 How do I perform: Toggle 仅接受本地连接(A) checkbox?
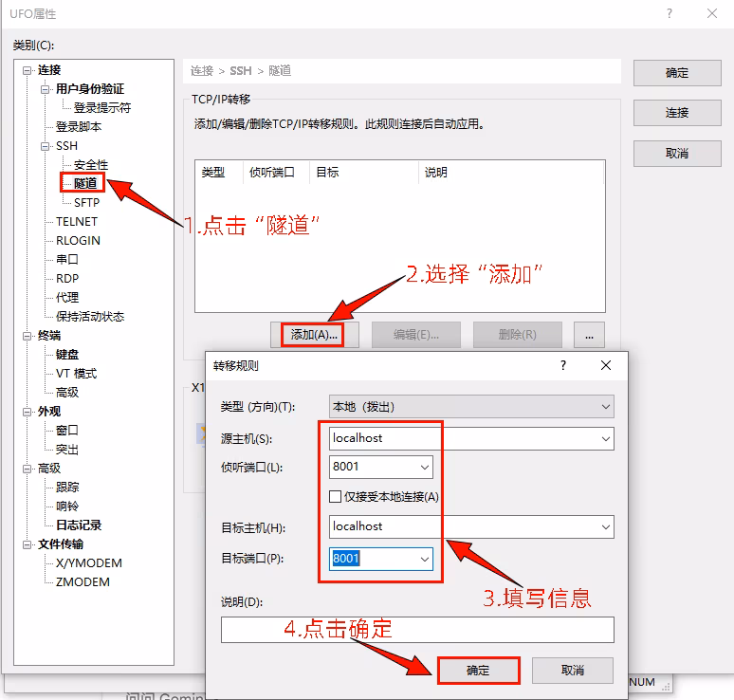335,497
